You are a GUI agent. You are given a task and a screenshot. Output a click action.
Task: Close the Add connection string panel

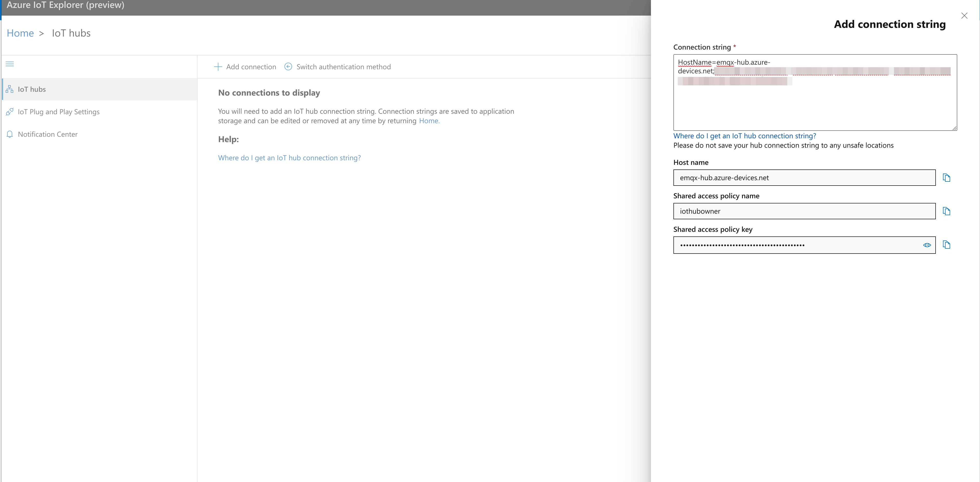(x=965, y=16)
